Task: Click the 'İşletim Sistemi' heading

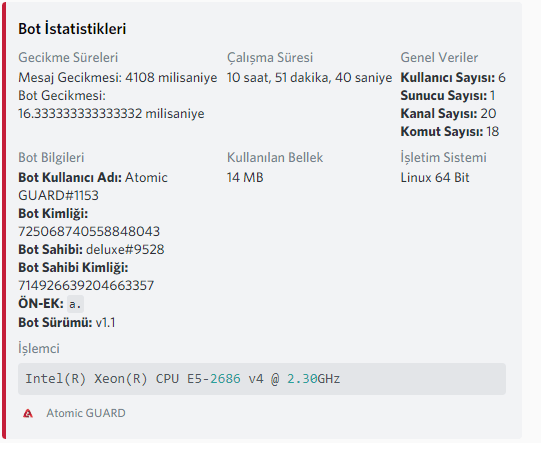Action: click(443, 157)
